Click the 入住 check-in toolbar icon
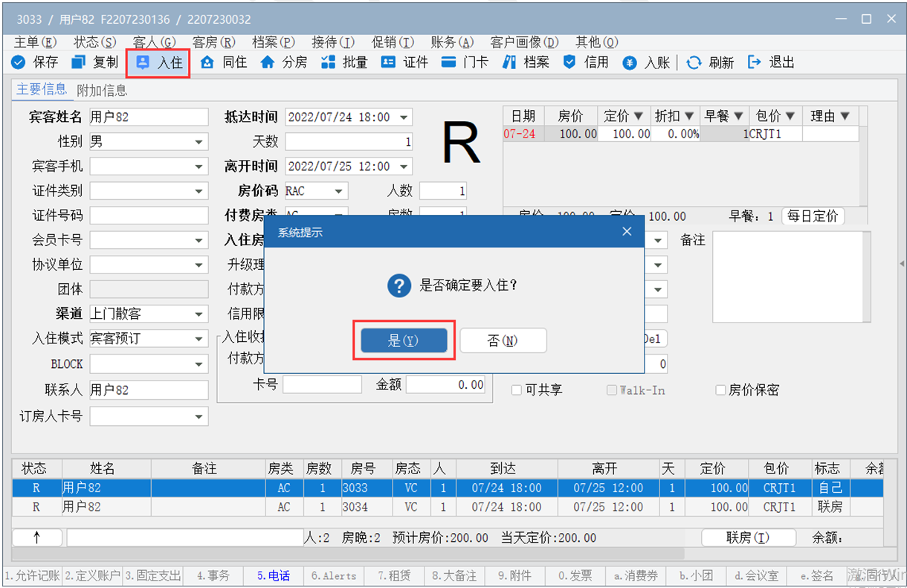The width and height of the screenshot is (907, 588). [143, 62]
